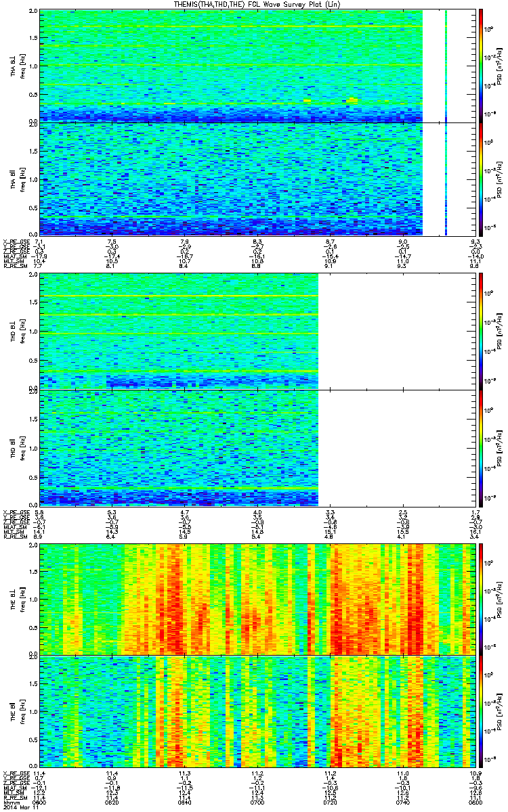508x812 pixels.
Task: Click the '0740' time tick label
Action: pyautogui.click(x=403, y=802)
